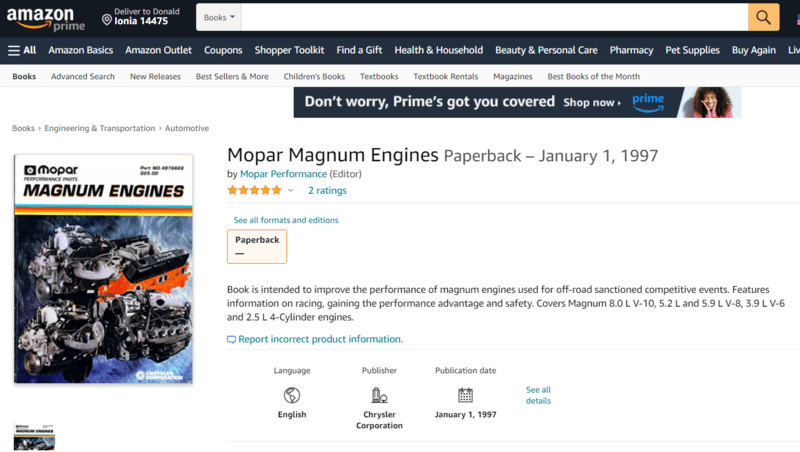Image resolution: width=800 pixels, height=452 pixels.
Task: Open the All hamburger menu
Action: point(22,50)
